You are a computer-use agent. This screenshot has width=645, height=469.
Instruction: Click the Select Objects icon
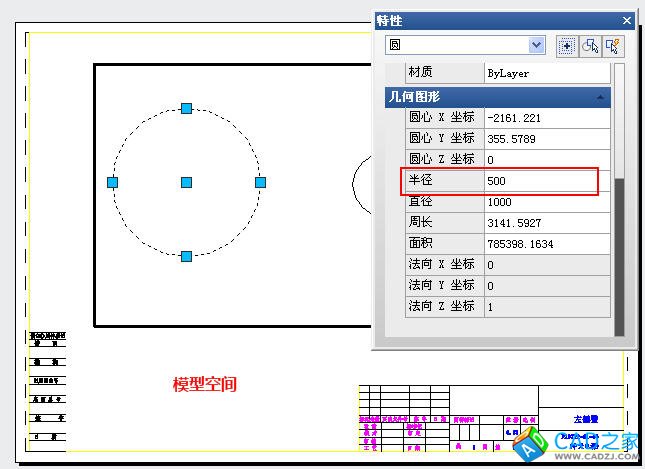[x=590, y=46]
